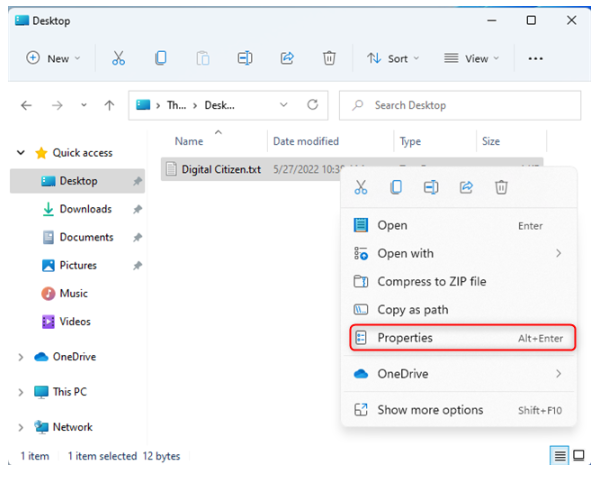Viewport: 600px width, 481px height.
Task: Click the pin icon next to Downloads
Action: (x=137, y=209)
